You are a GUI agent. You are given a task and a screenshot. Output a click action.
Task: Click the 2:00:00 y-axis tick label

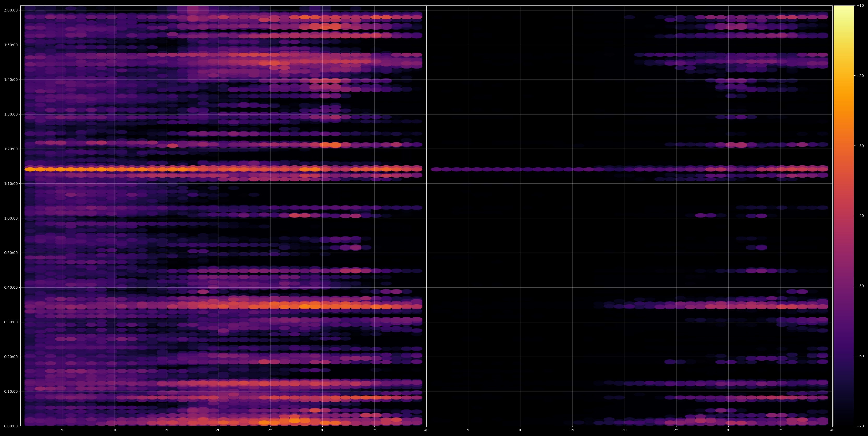10,10
